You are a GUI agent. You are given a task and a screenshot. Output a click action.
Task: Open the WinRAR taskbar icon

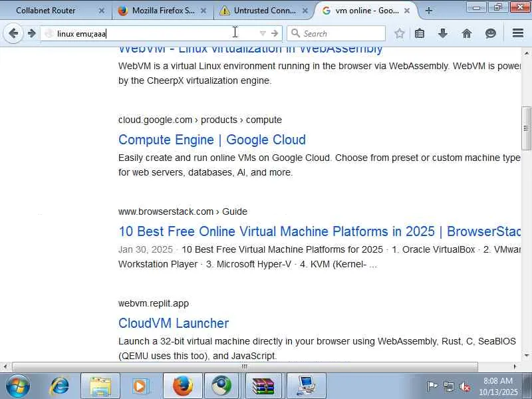pos(263,386)
